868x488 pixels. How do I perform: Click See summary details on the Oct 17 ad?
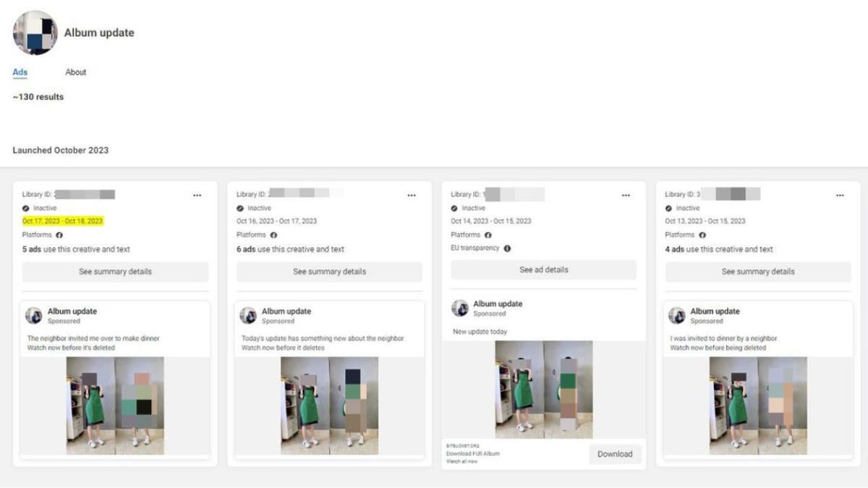click(x=115, y=272)
